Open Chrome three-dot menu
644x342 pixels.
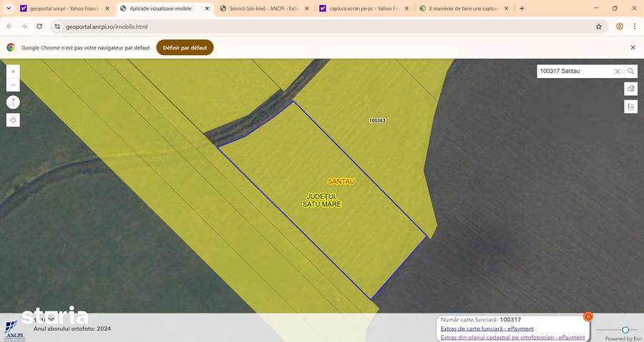coord(635,26)
